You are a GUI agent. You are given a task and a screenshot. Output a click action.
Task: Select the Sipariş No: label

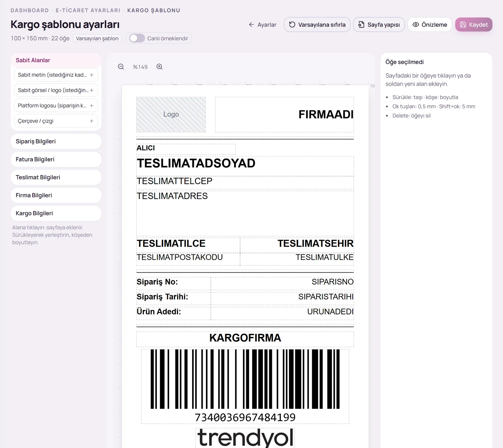click(174, 283)
